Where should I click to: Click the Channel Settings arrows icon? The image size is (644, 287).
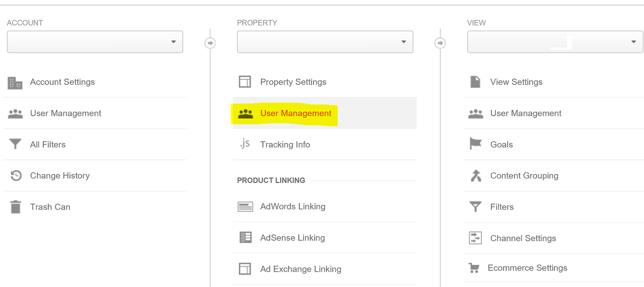pos(475,238)
